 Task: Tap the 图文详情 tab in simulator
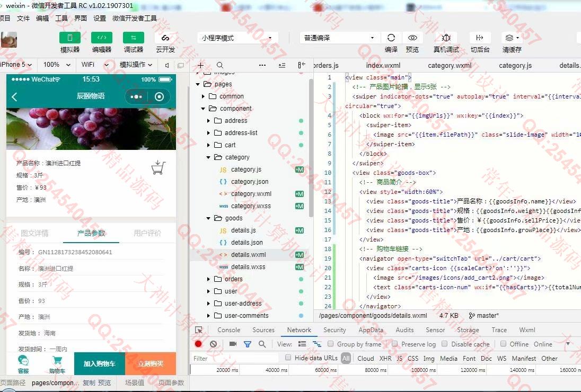(34, 233)
